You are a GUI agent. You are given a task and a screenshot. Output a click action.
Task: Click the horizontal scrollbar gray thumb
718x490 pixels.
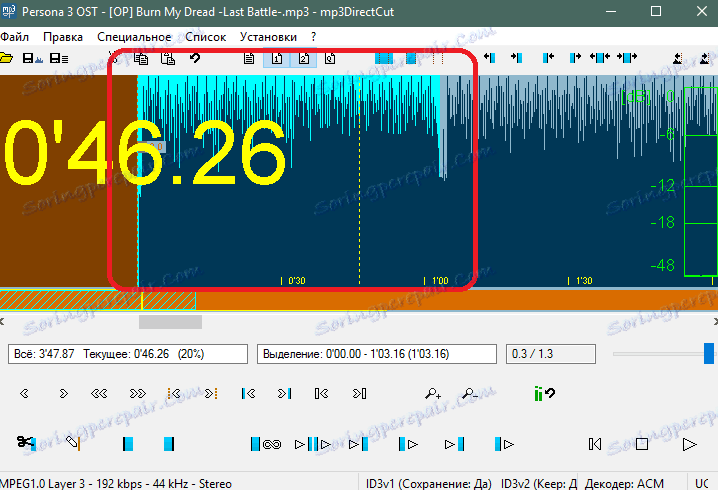coord(170,322)
